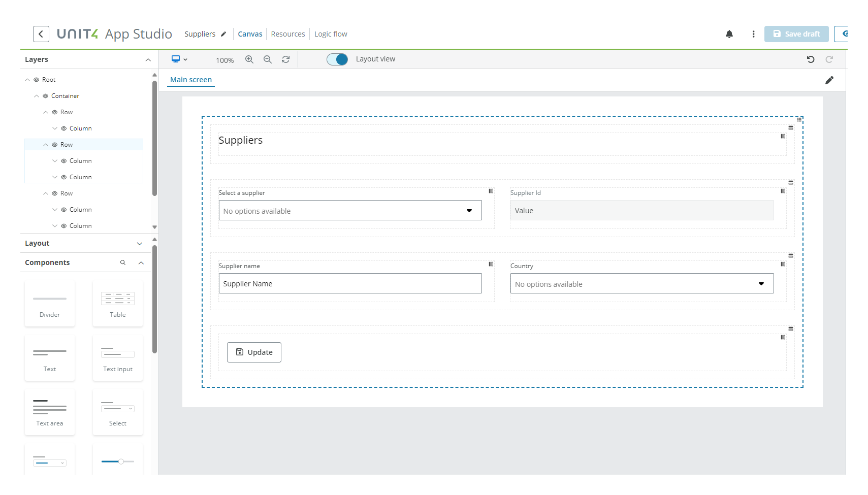Open the Resources tab
Screen dimensions: 868x495
[287, 34]
